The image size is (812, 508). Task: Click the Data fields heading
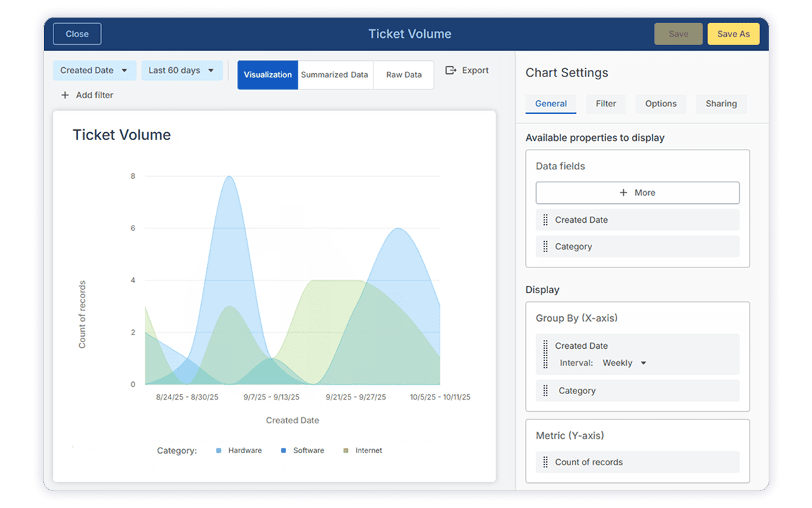[560, 166]
